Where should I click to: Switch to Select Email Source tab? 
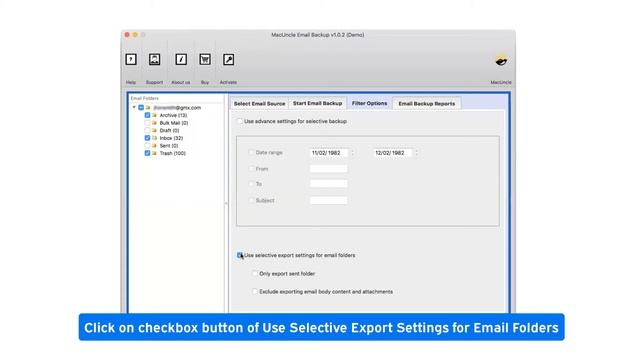[259, 104]
